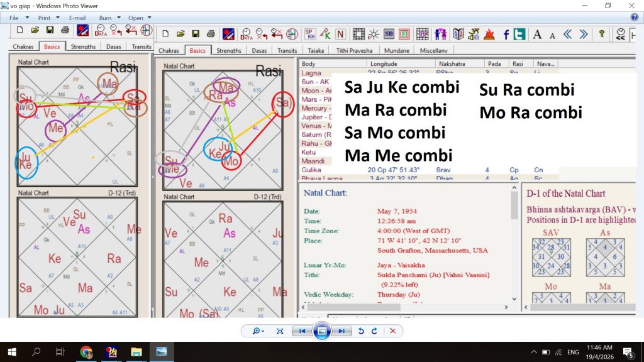Image resolution: width=644 pixels, height=362 pixels.
Task: Click the grid with purple B icon
Action: coord(422,34)
